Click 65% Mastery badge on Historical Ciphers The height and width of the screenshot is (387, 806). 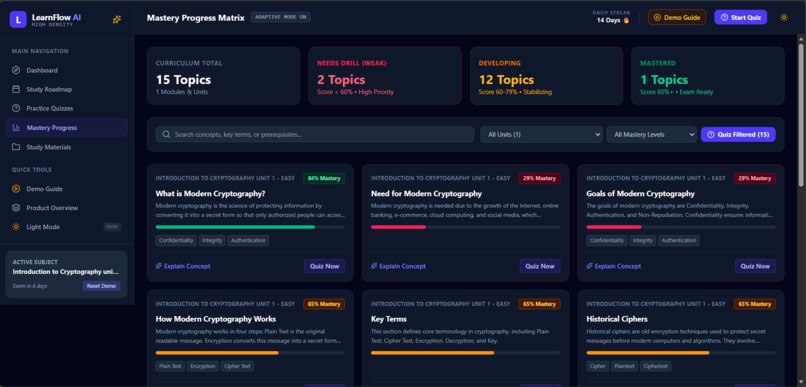(x=755, y=304)
